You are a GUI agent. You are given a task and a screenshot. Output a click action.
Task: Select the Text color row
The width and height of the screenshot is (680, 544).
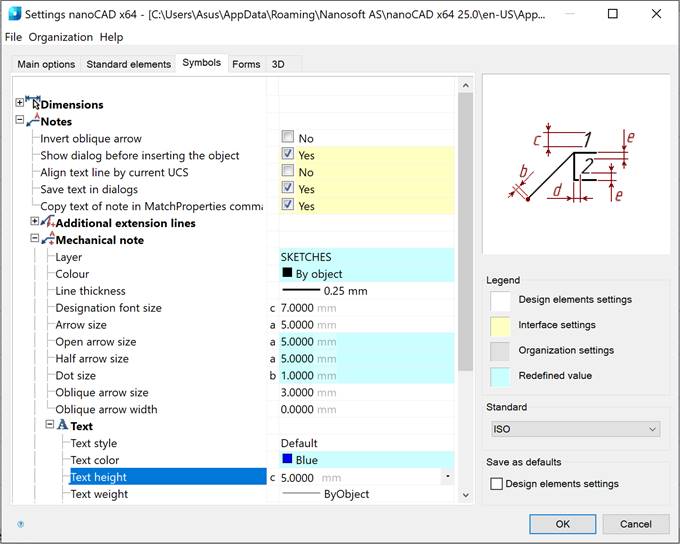pos(95,460)
